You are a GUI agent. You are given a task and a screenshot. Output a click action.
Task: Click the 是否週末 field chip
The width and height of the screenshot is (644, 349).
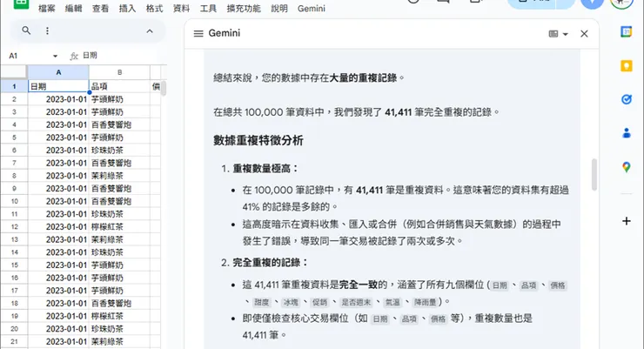(x=356, y=302)
